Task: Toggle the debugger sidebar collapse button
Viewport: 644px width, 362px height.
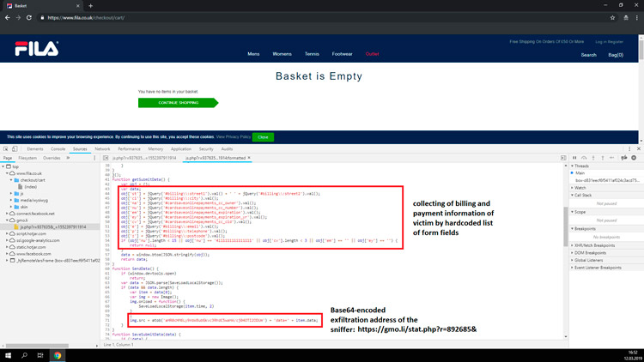Action: coord(563,158)
